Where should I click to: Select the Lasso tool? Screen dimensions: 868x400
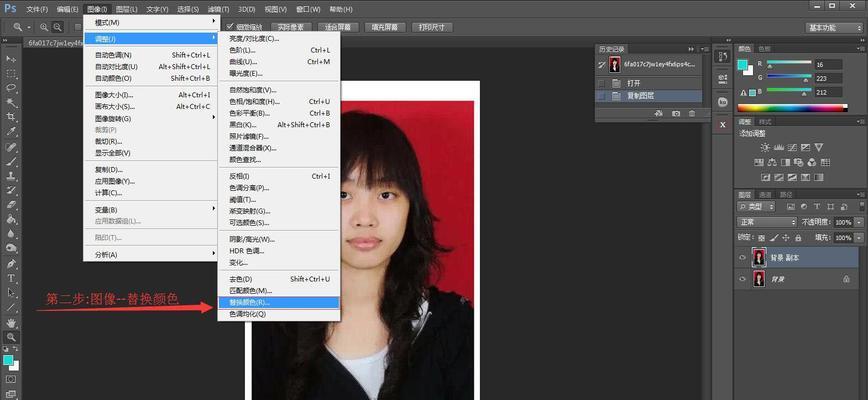pos(11,88)
